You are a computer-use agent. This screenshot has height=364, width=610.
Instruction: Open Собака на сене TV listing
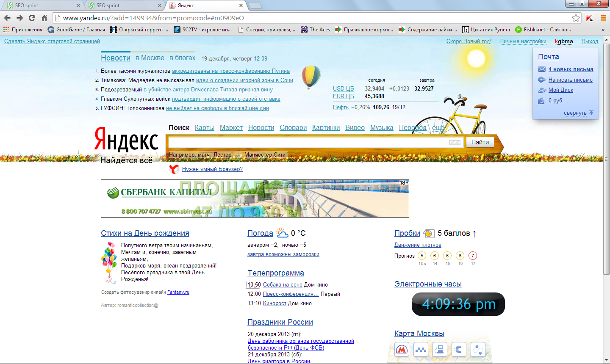coord(283,284)
